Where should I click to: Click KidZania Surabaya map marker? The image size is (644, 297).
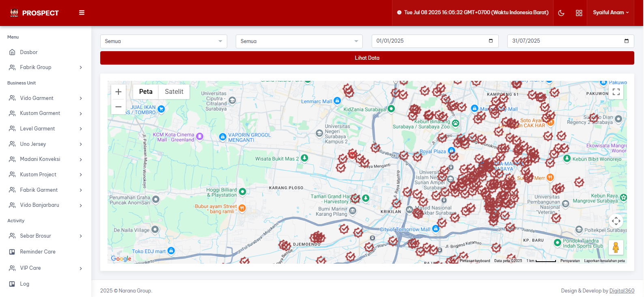point(391,108)
